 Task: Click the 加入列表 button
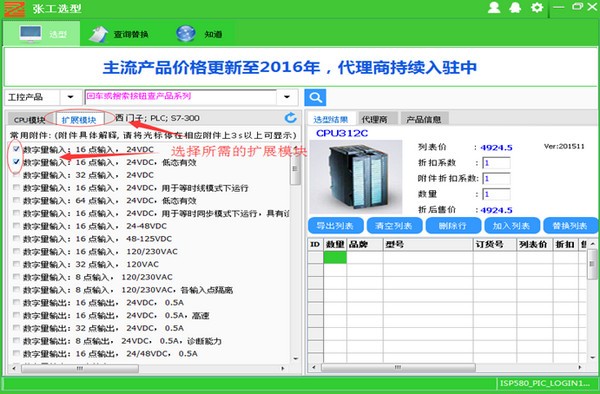[x=512, y=226]
